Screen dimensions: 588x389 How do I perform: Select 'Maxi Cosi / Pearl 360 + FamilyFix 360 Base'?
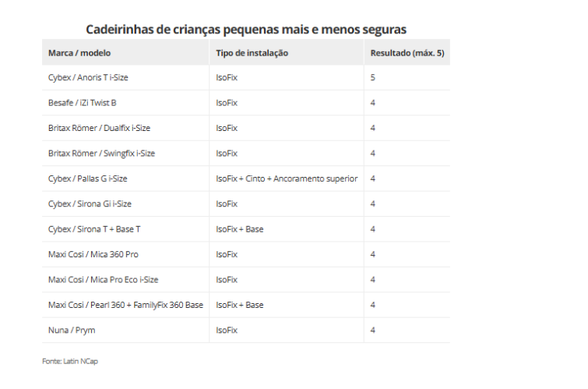[x=125, y=305]
